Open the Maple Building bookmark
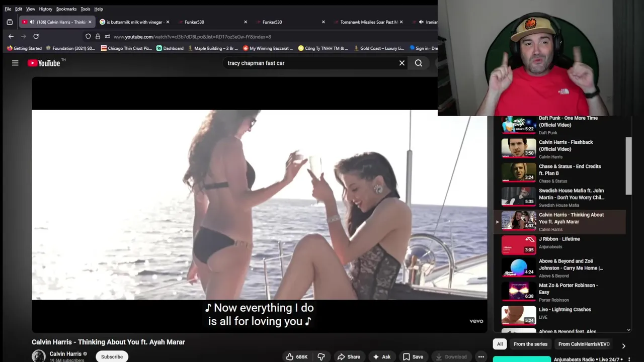The height and width of the screenshot is (362, 644). pyautogui.click(x=212, y=48)
